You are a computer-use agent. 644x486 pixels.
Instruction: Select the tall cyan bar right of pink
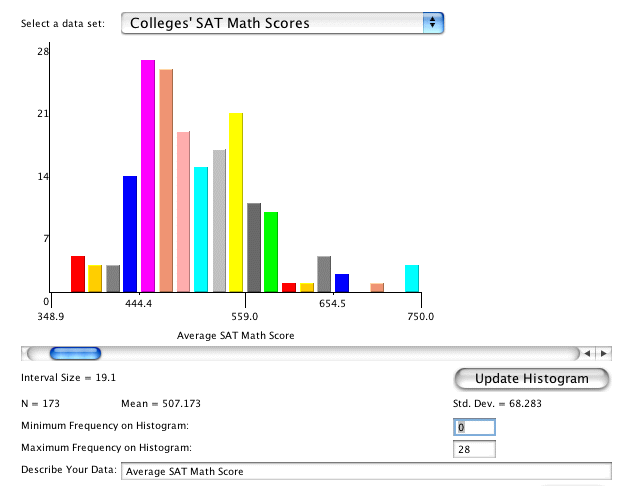click(x=201, y=229)
